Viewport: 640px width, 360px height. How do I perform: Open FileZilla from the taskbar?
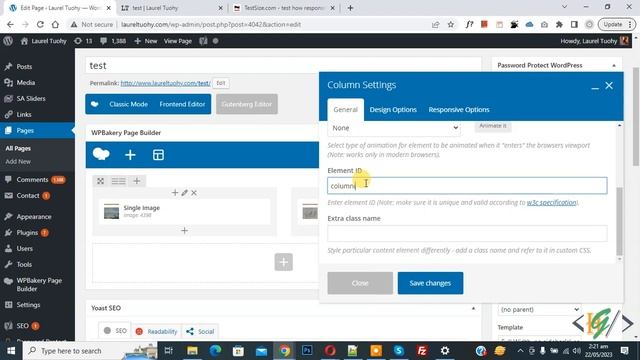pos(422,351)
